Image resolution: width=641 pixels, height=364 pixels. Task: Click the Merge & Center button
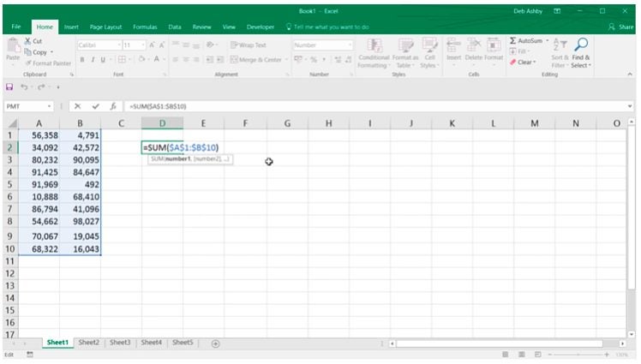click(x=256, y=60)
